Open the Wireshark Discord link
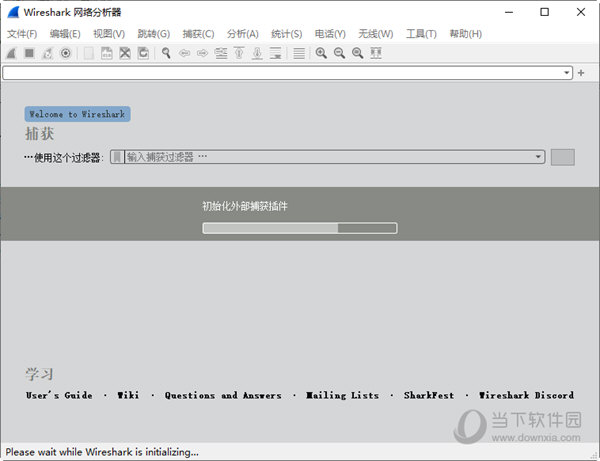 (527, 395)
